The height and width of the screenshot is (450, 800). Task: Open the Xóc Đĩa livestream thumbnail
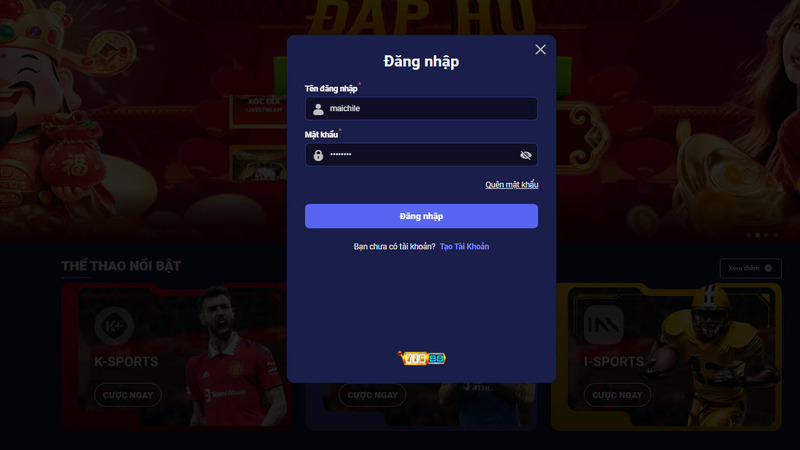pyautogui.click(x=259, y=110)
